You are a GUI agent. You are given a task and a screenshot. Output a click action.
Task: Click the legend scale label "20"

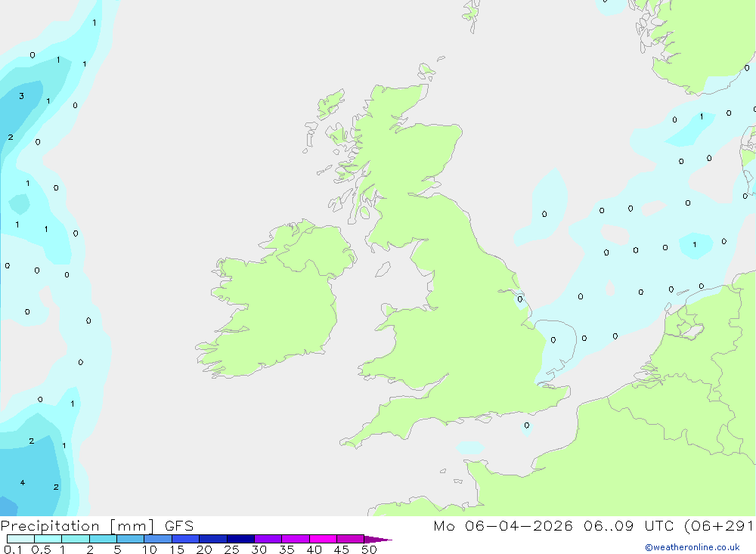(x=204, y=549)
